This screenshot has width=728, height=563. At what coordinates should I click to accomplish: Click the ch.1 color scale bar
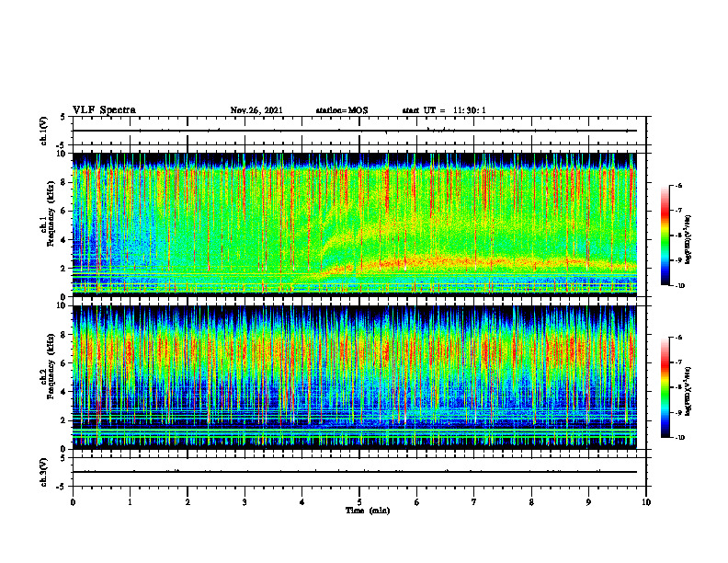665,236
